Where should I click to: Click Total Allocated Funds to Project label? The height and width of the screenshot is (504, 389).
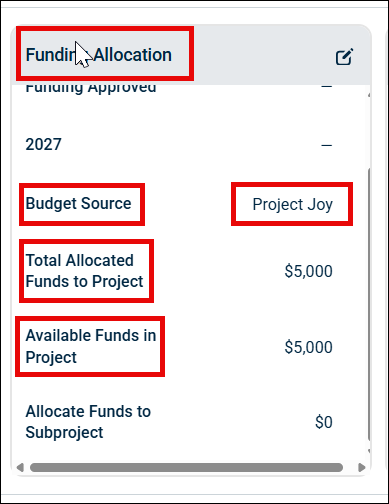pos(84,271)
